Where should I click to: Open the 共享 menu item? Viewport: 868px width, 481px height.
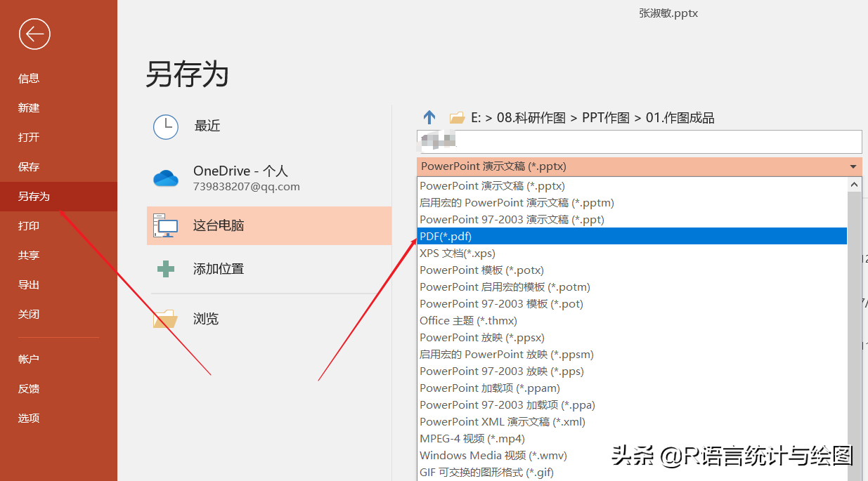pos(29,256)
